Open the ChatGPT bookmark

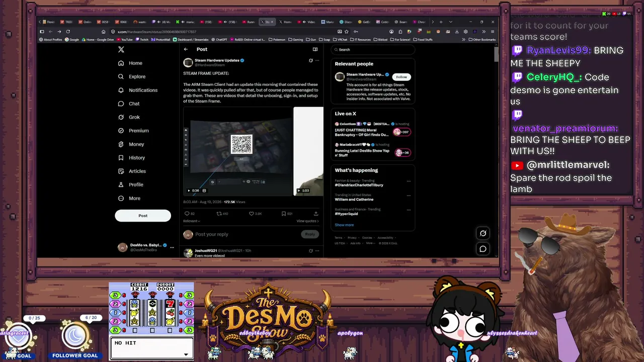tap(219, 40)
